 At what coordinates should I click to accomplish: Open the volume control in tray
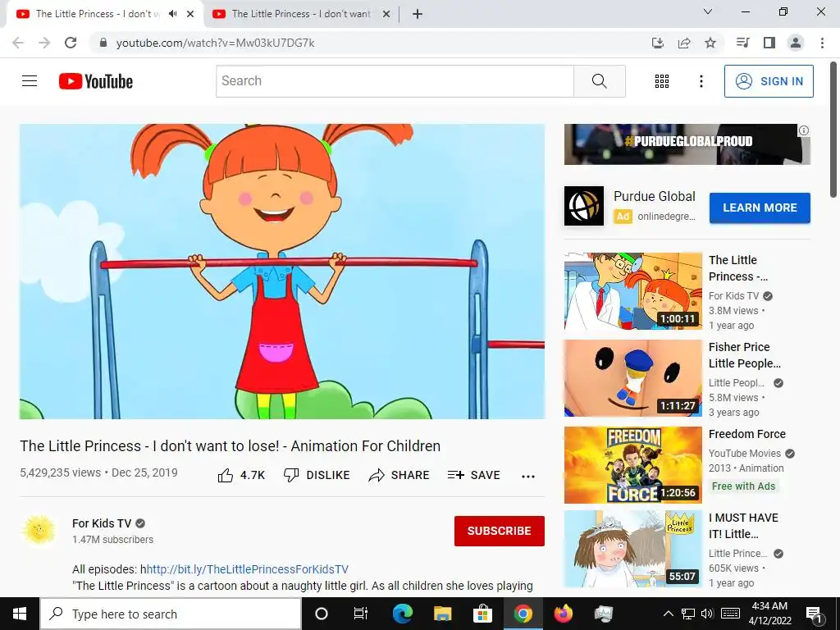(707, 614)
